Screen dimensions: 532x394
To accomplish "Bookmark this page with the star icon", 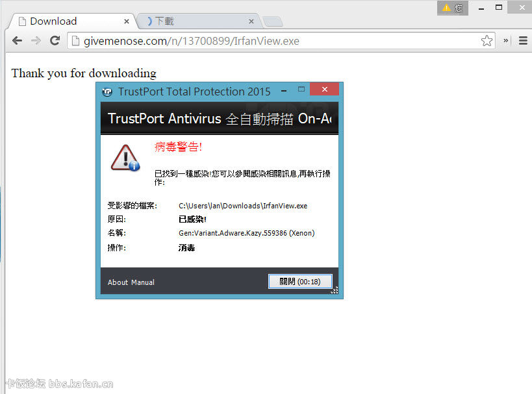I will pos(487,41).
